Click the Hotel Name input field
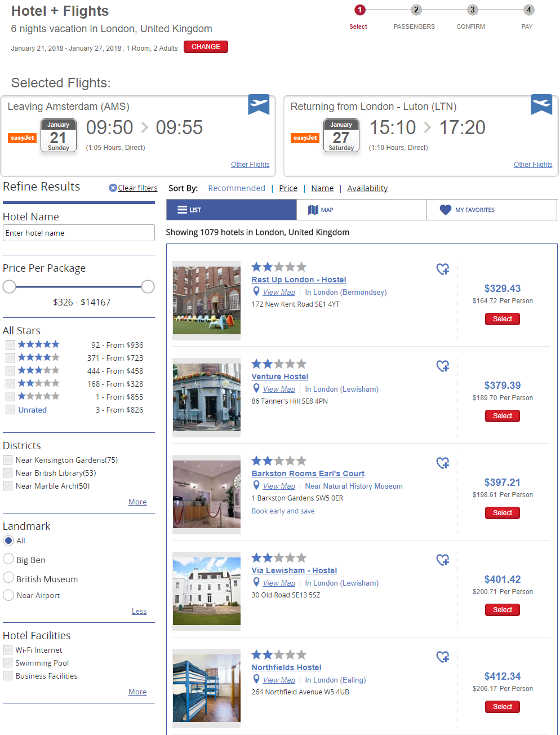The image size is (560, 735). [79, 233]
